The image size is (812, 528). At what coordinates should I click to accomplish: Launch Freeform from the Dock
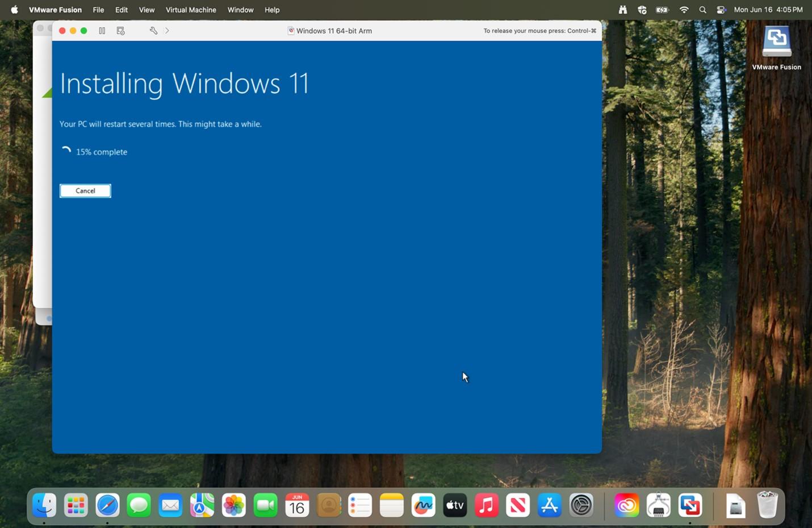[423, 505]
